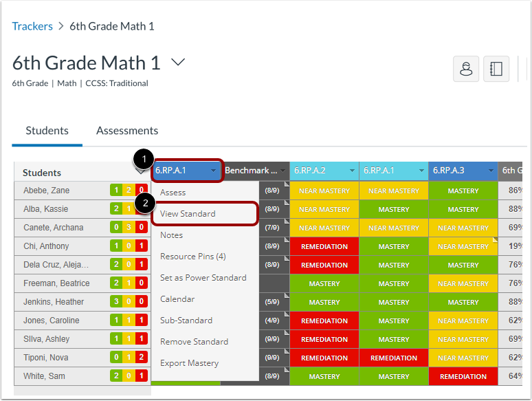Choose Remove Standard from the menu
532x401 pixels.
click(194, 342)
